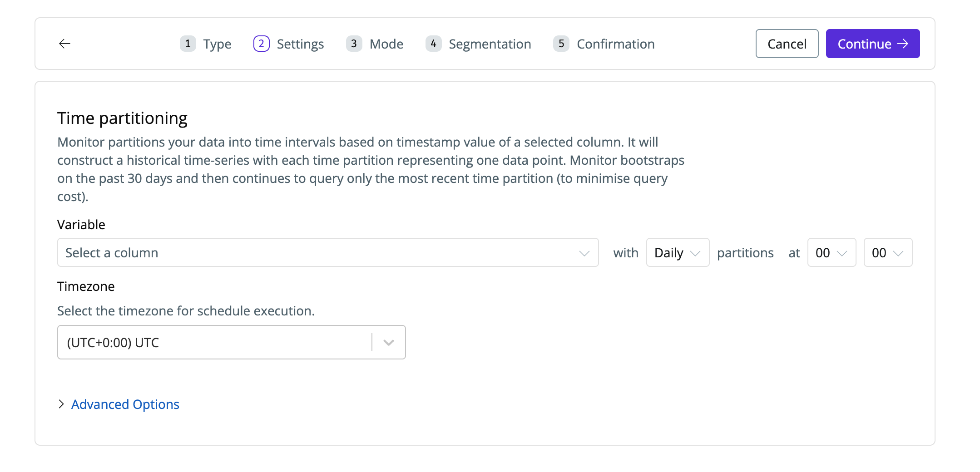Click the Advanced Options chevron icon

pyautogui.click(x=61, y=404)
